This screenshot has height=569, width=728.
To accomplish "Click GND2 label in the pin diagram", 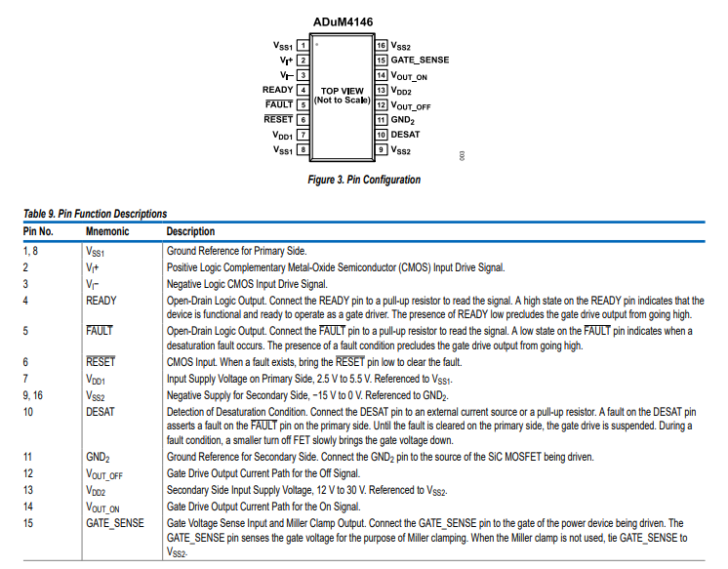I will [402, 120].
